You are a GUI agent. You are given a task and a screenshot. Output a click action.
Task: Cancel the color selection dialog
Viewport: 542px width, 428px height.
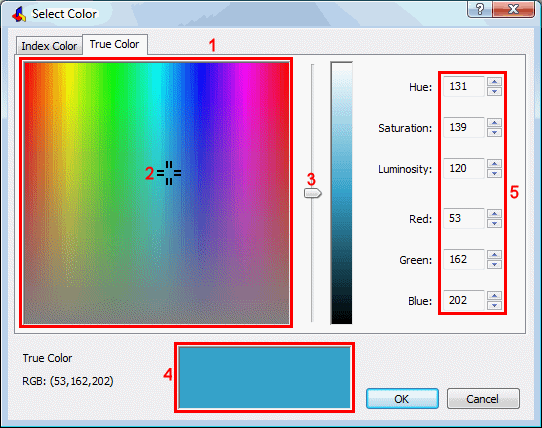483,399
